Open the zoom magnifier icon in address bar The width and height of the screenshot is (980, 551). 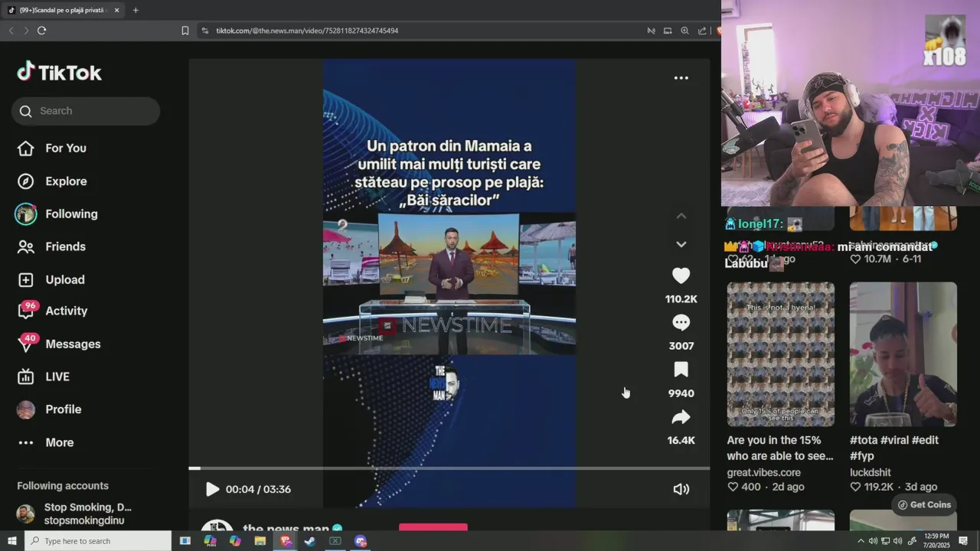[684, 31]
